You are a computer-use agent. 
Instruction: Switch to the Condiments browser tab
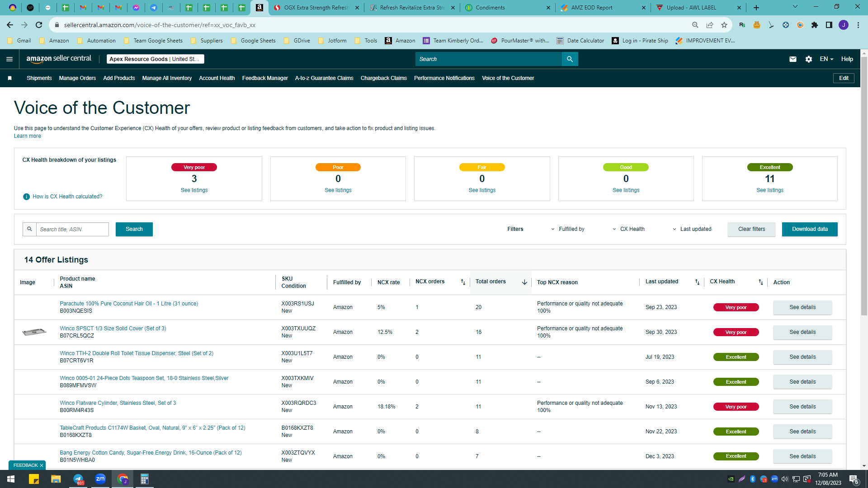tap(507, 8)
